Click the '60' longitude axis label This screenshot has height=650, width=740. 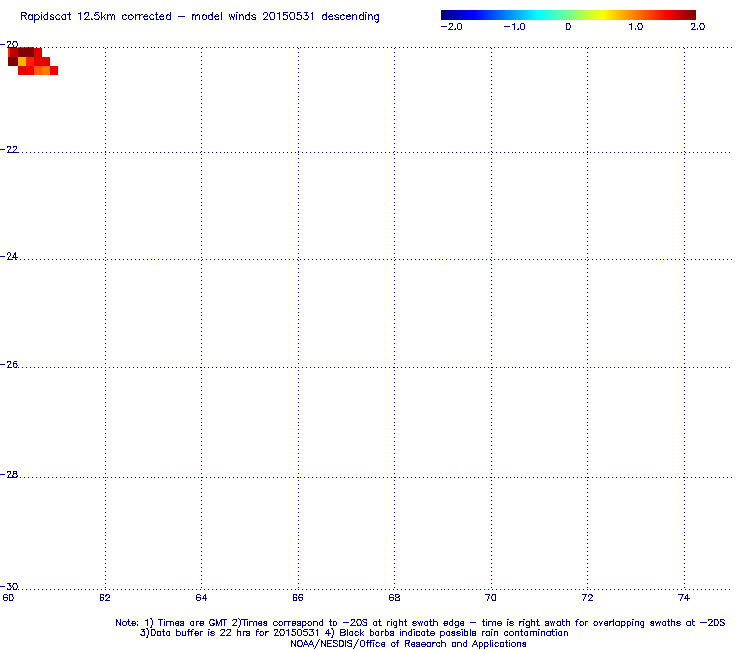click(8, 598)
